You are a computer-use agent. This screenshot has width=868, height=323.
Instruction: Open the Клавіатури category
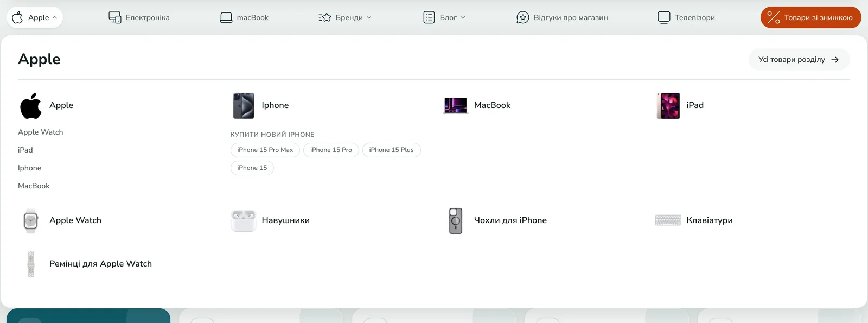[x=710, y=220]
